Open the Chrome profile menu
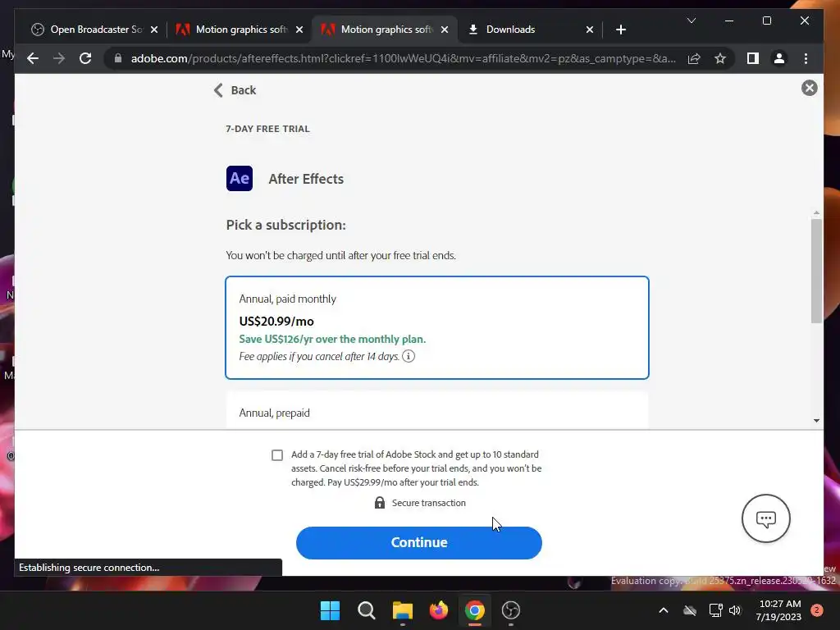Viewport: 840px width, 630px height. (x=779, y=58)
